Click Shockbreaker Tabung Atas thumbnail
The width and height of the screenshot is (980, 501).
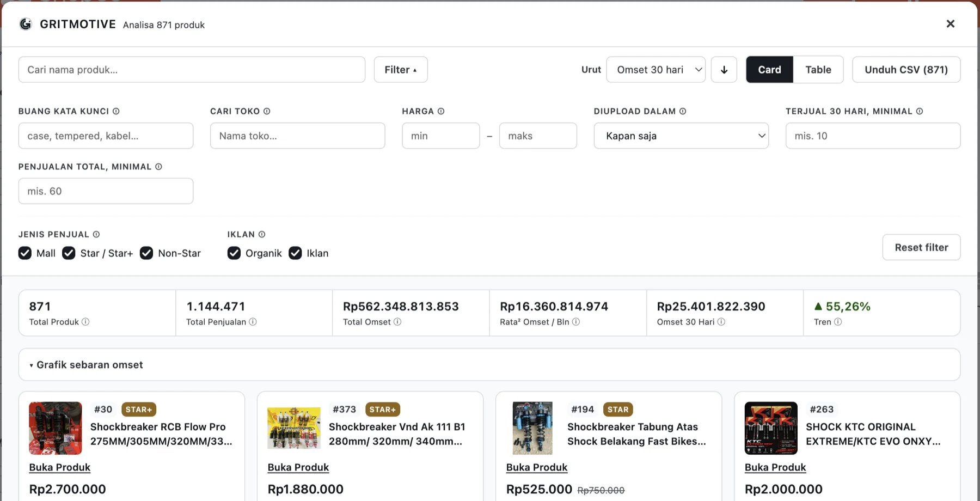tap(532, 428)
